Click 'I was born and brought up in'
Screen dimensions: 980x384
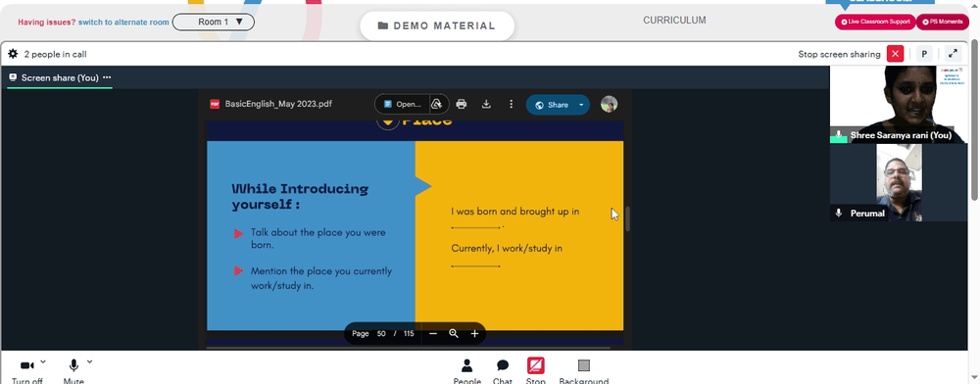(x=515, y=212)
